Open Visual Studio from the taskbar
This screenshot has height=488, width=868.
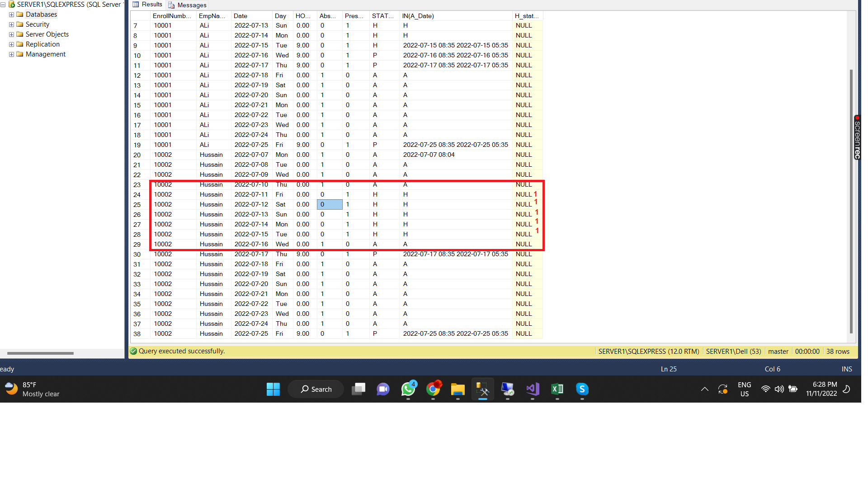pyautogui.click(x=533, y=389)
